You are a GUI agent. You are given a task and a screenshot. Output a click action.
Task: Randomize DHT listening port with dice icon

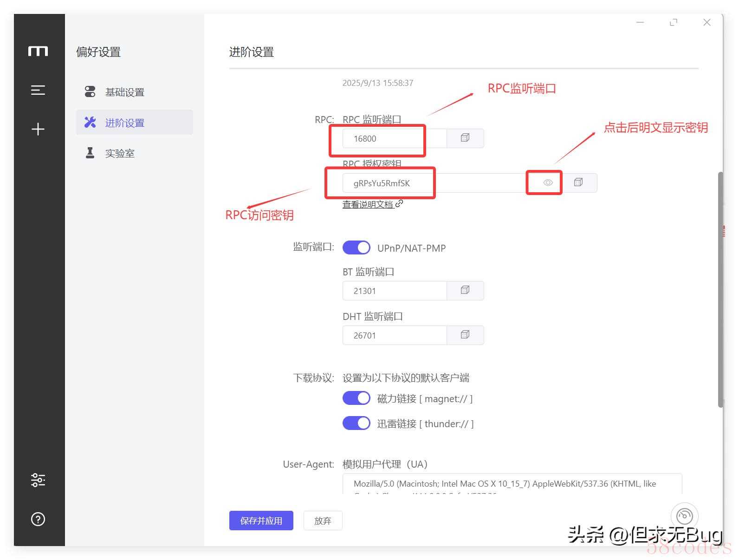coord(465,335)
